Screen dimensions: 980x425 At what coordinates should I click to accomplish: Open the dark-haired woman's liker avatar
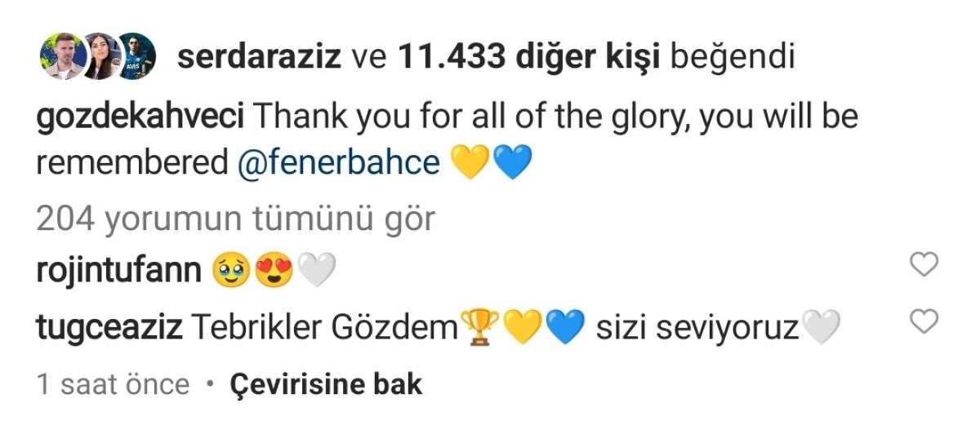(101, 56)
